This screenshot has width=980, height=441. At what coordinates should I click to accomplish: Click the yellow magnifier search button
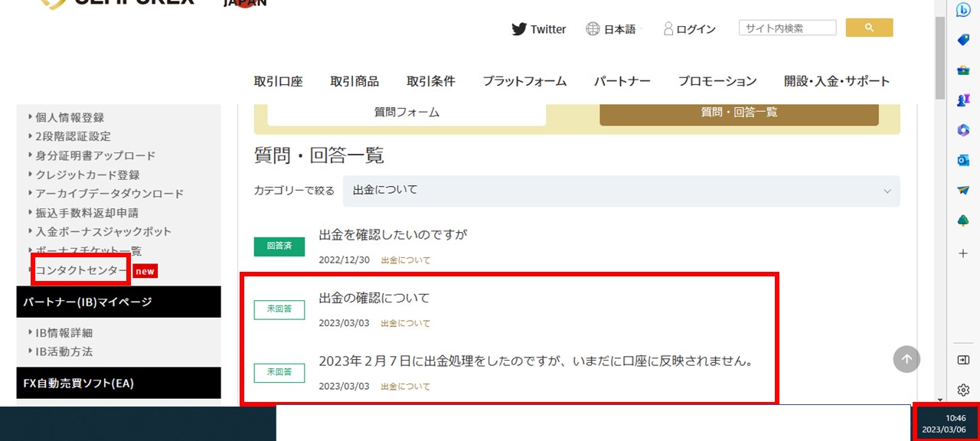[869, 28]
